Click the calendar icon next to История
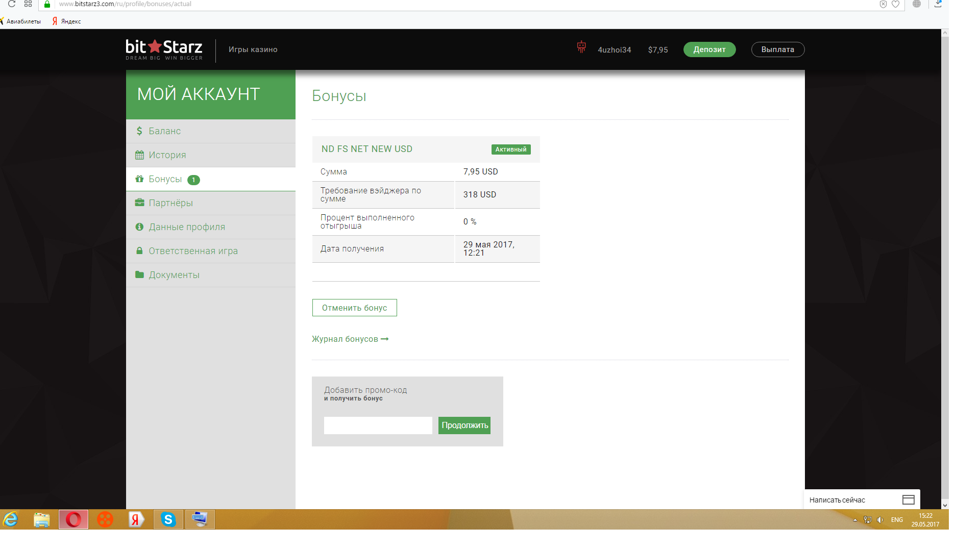 139,155
